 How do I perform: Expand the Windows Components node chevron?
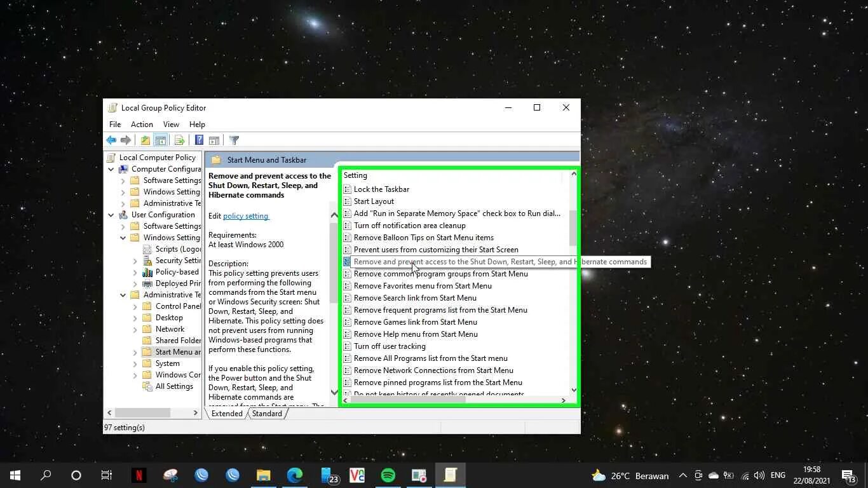[x=135, y=375]
